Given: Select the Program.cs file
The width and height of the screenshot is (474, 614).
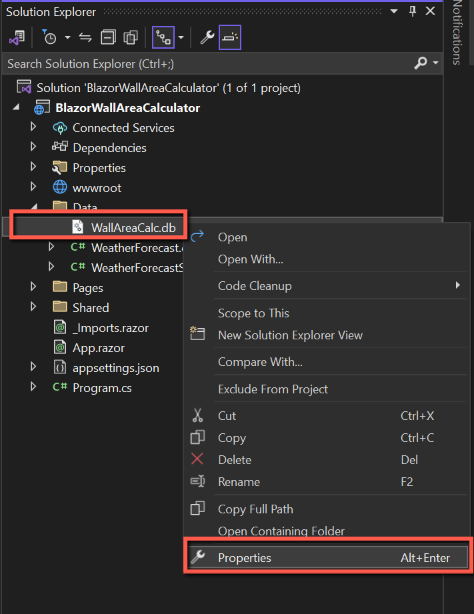Looking at the screenshot, I should [102, 388].
